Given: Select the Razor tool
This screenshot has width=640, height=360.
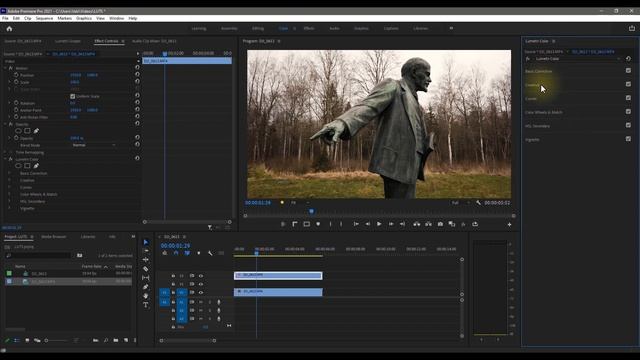Looking at the screenshot, I should tap(146, 269).
